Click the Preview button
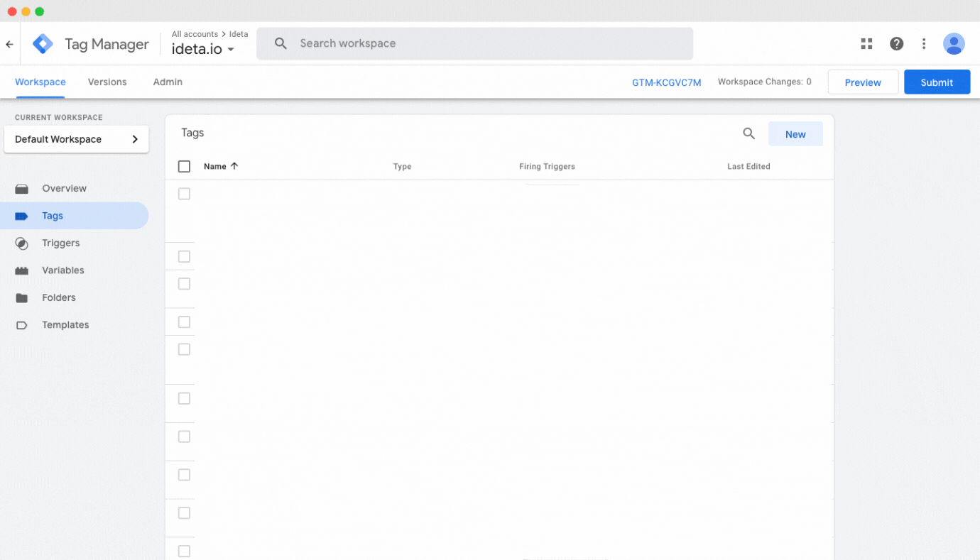 863,82
